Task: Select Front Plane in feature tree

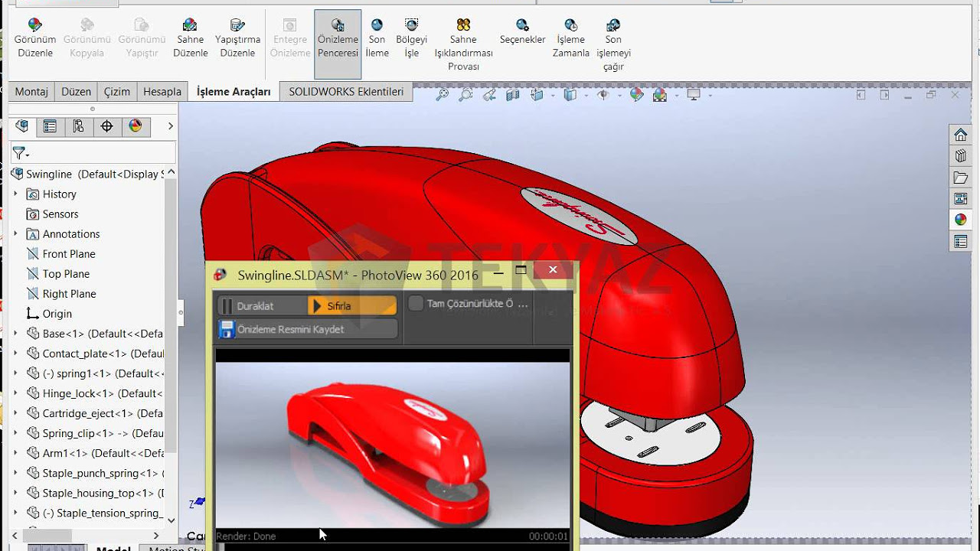Action: (68, 254)
